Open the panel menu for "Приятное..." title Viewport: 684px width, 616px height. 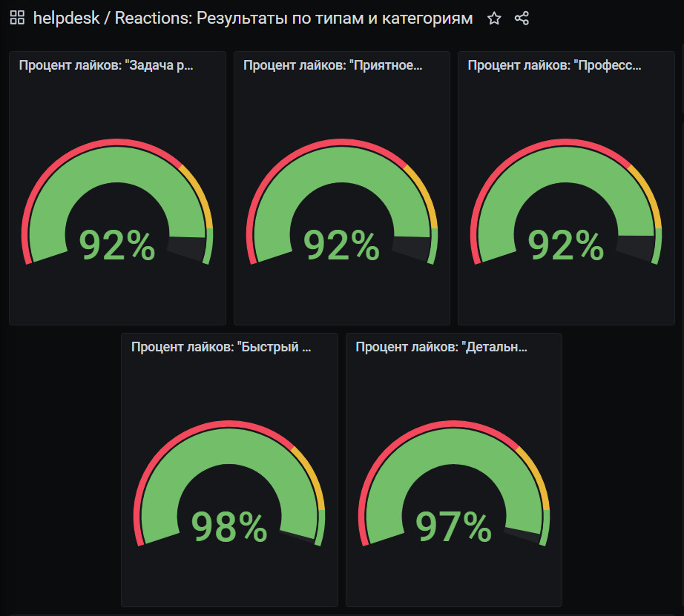(332, 65)
